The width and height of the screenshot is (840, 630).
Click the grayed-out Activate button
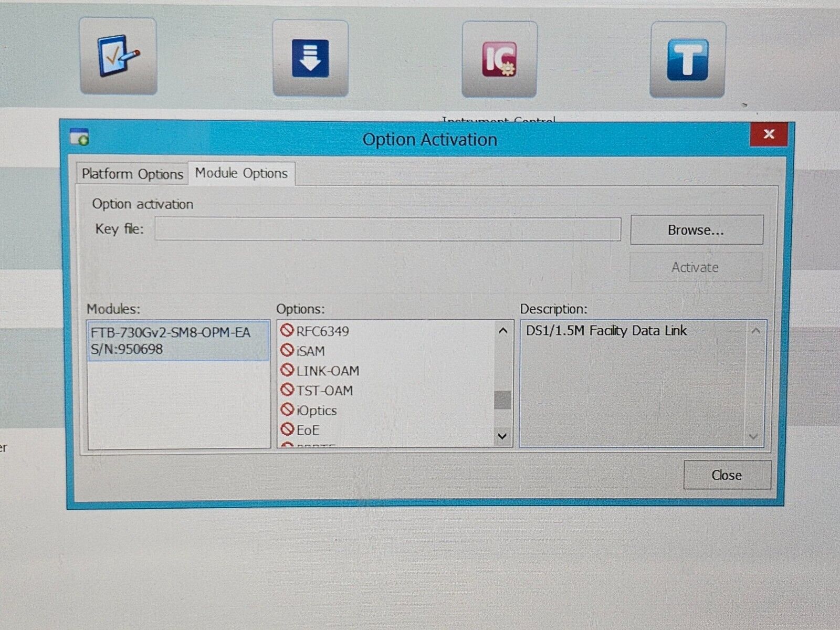coord(695,267)
